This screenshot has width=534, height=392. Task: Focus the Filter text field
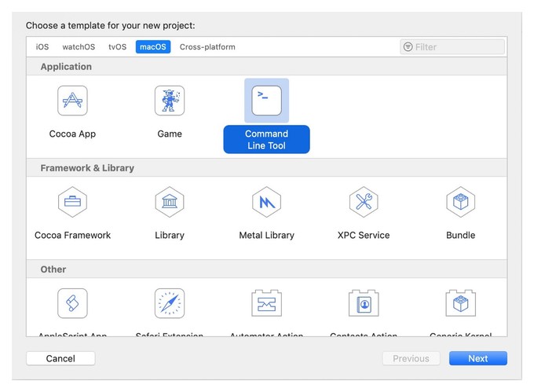452,46
